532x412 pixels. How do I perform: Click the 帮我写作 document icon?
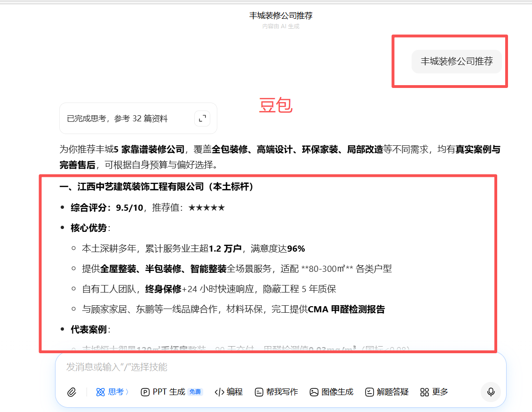click(x=259, y=392)
